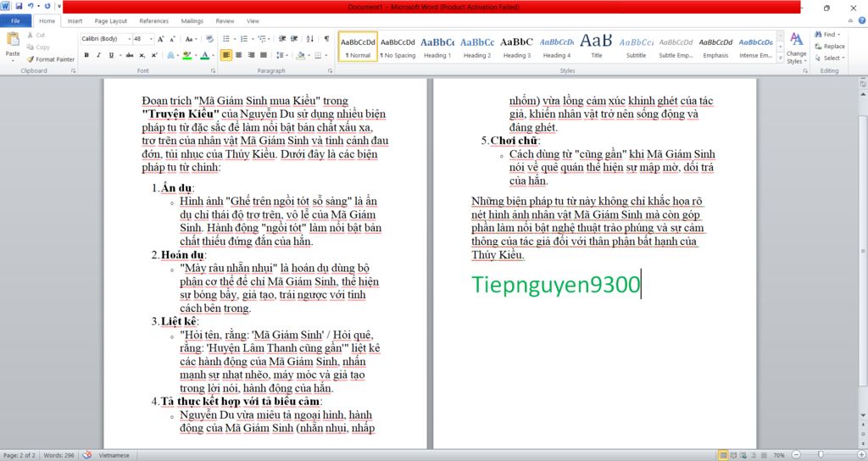Apply the Heading 1 style

pos(437,47)
